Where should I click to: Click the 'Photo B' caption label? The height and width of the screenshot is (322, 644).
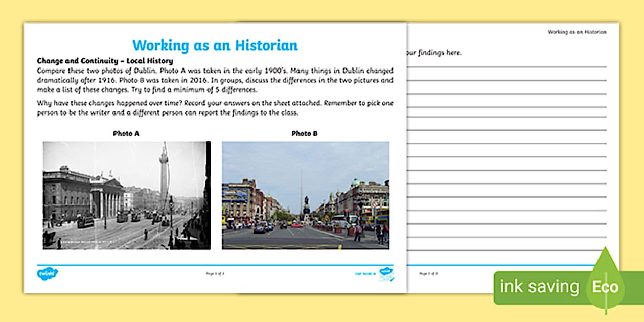(x=305, y=133)
